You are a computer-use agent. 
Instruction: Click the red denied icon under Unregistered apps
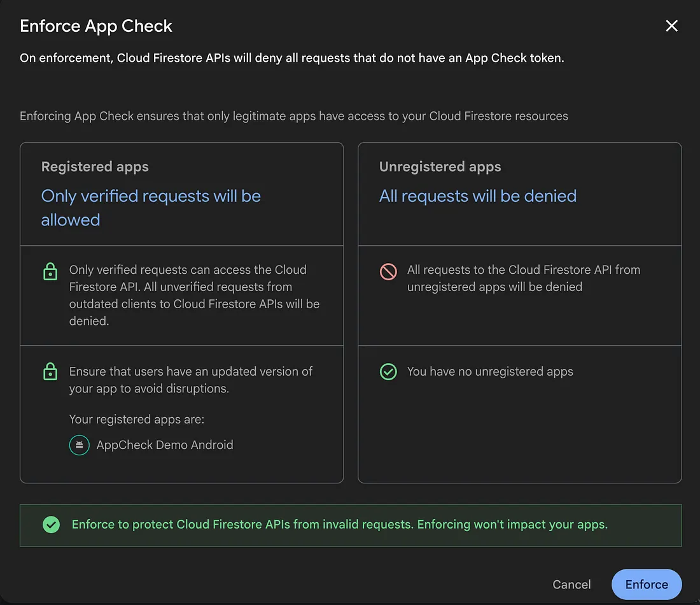click(x=388, y=271)
